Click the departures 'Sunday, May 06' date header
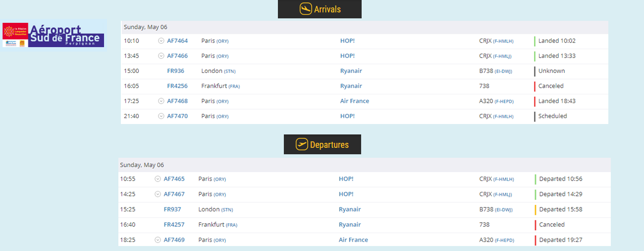The width and height of the screenshot is (644, 251). coord(364,165)
